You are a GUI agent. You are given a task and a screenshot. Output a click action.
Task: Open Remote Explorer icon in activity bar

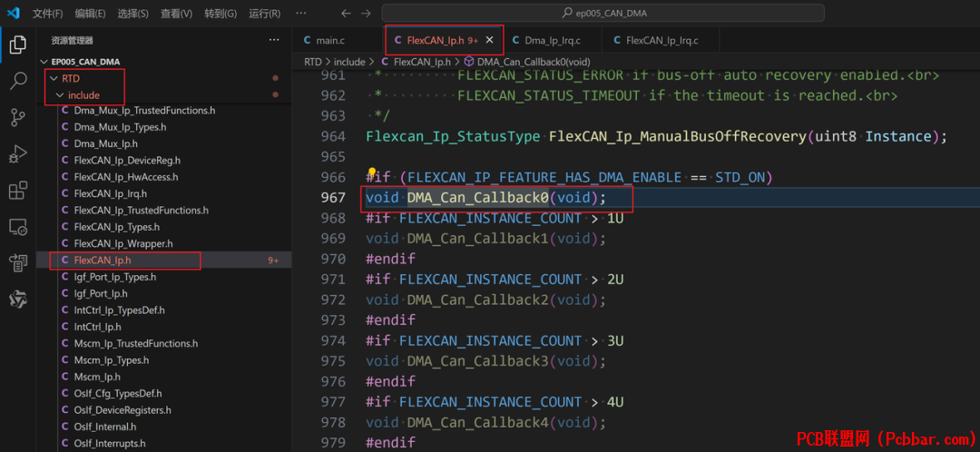click(18, 227)
